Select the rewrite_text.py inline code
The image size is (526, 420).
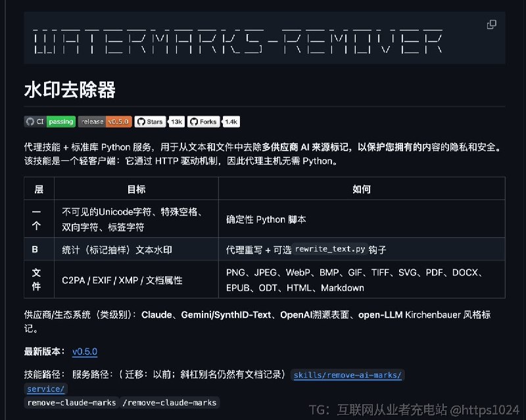pos(330,249)
